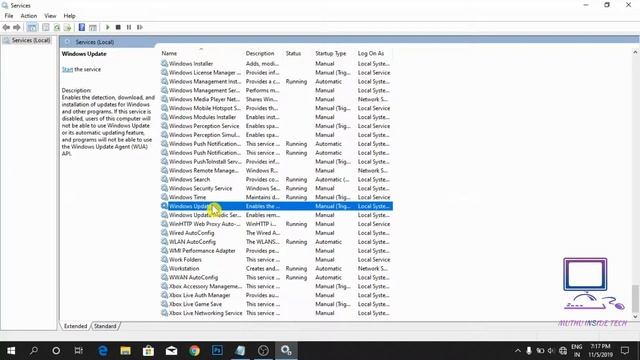
Task: Open the File menu
Action: point(9,16)
